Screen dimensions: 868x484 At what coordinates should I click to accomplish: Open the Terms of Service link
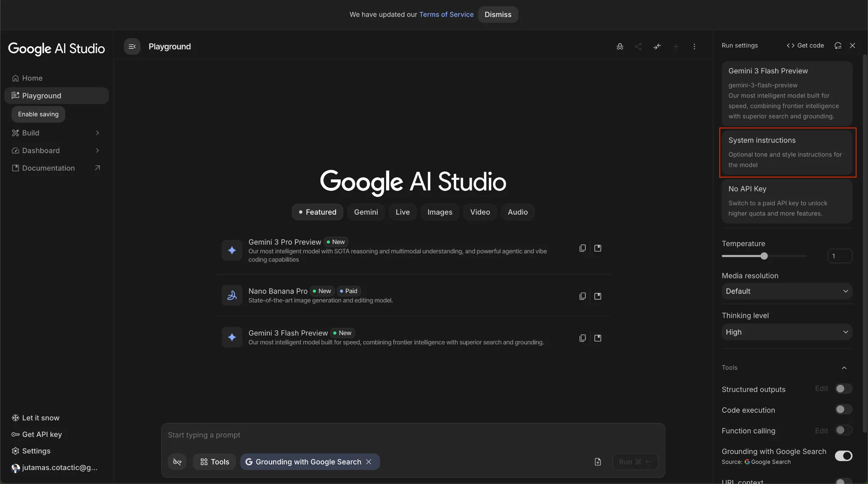[446, 14]
